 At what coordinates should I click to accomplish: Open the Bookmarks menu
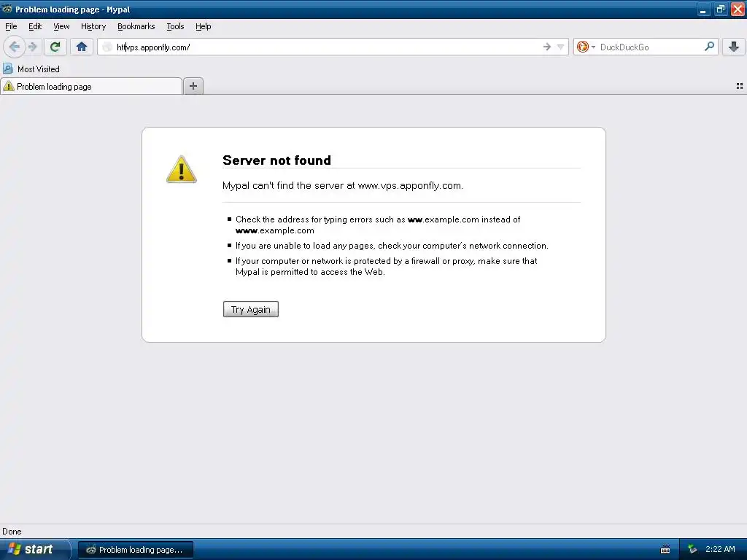pyautogui.click(x=136, y=26)
